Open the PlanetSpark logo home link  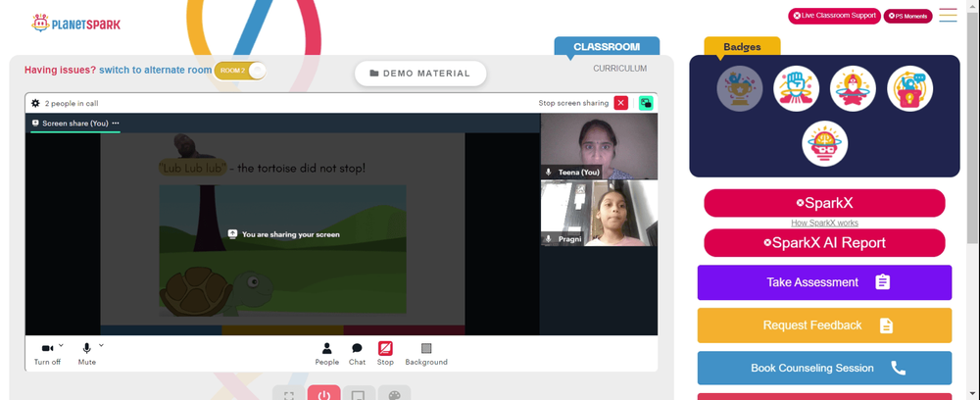click(x=76, y=24)
